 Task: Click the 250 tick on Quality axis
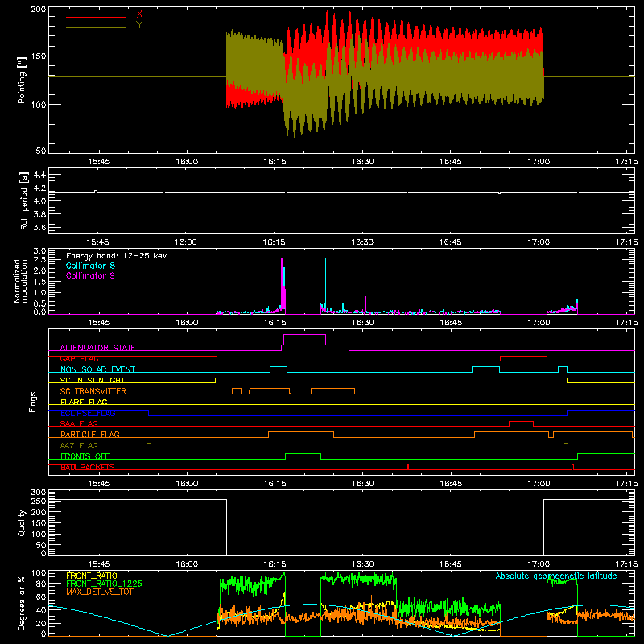[39, 501]
